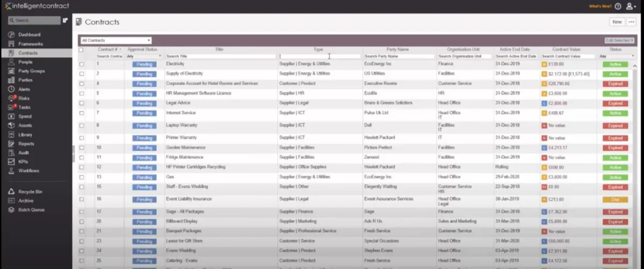This screenshot has height=269, width=644.
Task: Open Party Groups icon in sidebar
Action: pyautogui.click(x=12, y=71)
